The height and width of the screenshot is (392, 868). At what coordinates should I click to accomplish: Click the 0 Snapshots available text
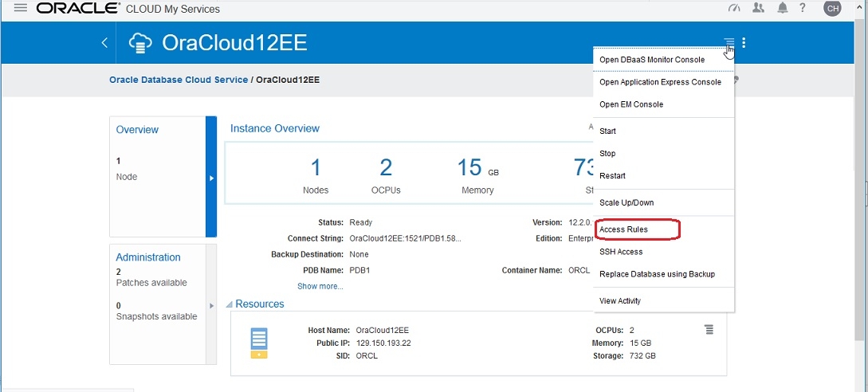[156, 312]
